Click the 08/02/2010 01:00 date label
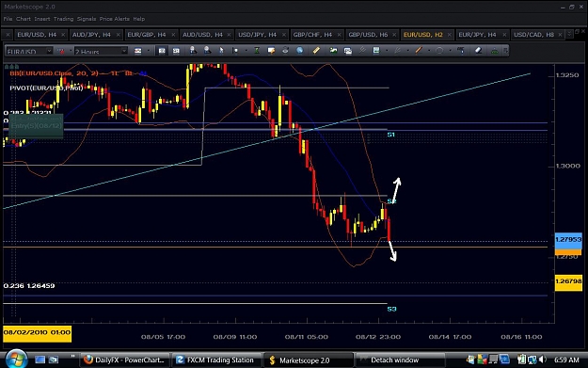The width and height of the screenshot is (588, 368). click(37, 333)
